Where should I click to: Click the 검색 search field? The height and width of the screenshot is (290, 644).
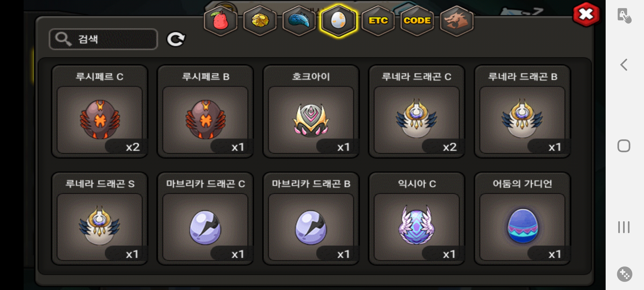[x=103, y=39]
